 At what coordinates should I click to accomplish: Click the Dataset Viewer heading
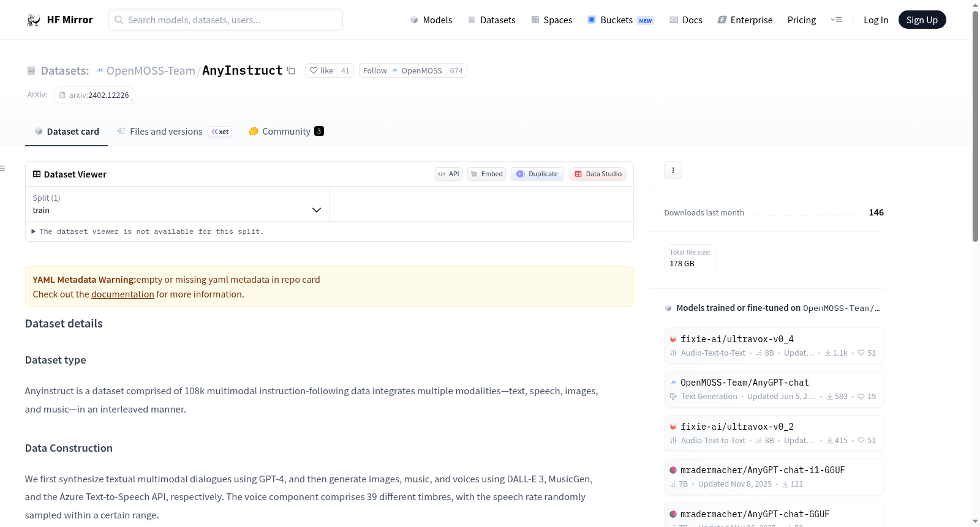(x=75, y=174)
